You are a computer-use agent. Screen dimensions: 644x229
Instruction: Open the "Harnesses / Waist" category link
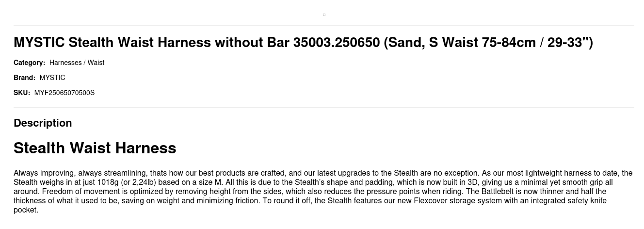pyautogui.click(x=77, y=63)
